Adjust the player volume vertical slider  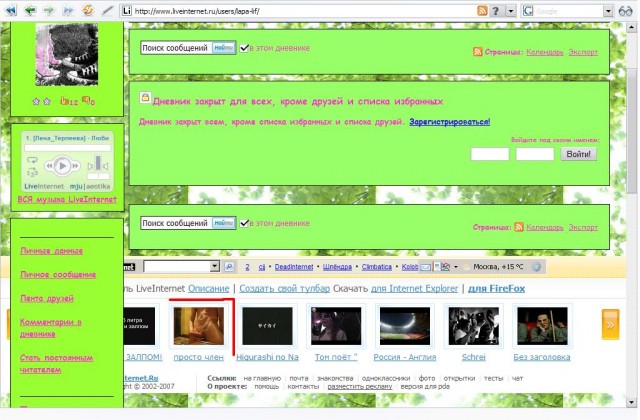point(98,162)
